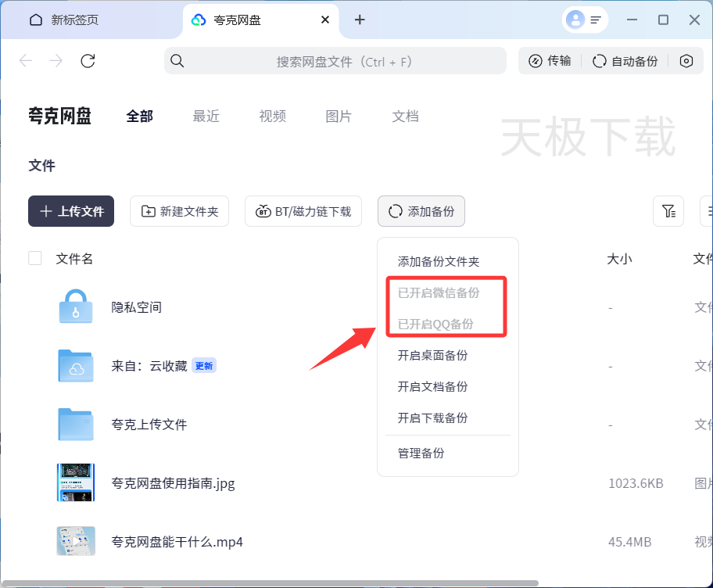Screen dimensions: 713x588
Task: Click the 上传文件 button
Action: tap(71, 211)
